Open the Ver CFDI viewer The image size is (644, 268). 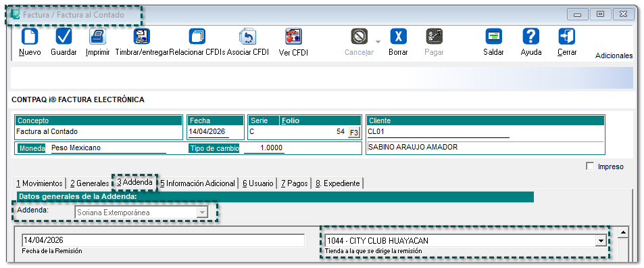(293, 37)
